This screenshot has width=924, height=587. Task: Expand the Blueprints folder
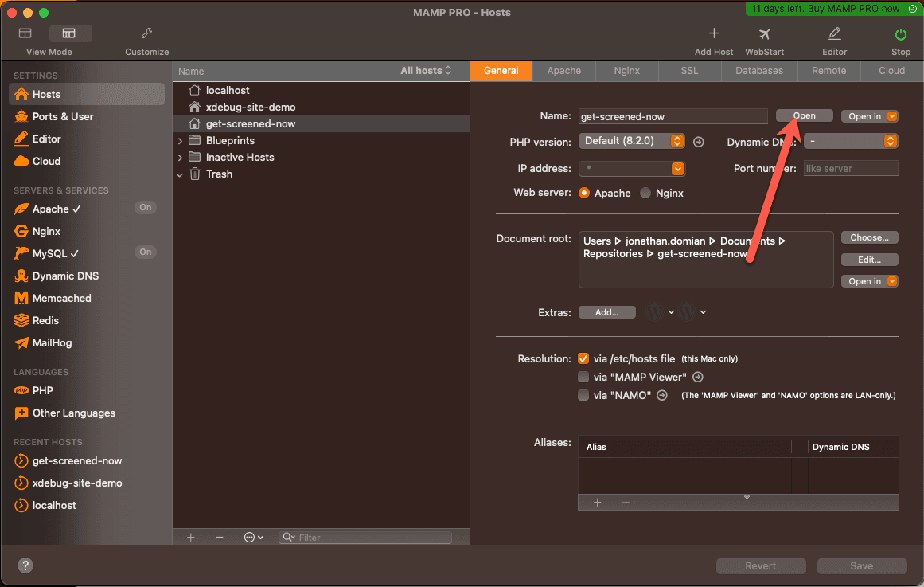tap(181, 140)
